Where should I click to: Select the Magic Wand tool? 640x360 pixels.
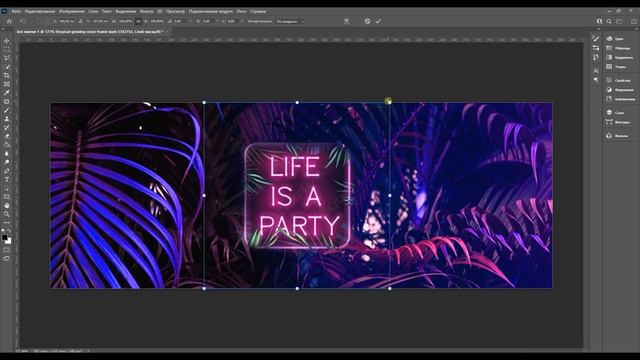pos(7,67)
